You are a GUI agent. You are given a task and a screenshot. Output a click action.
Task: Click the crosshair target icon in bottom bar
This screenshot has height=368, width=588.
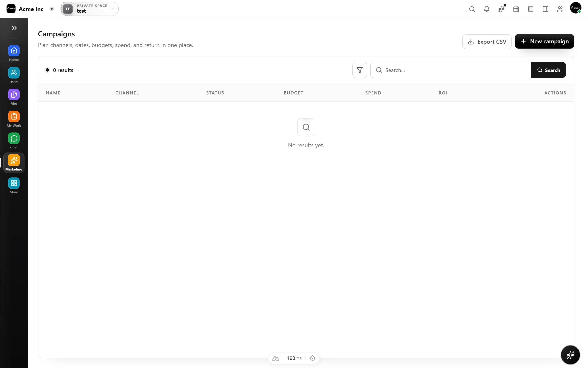point(312,358)
